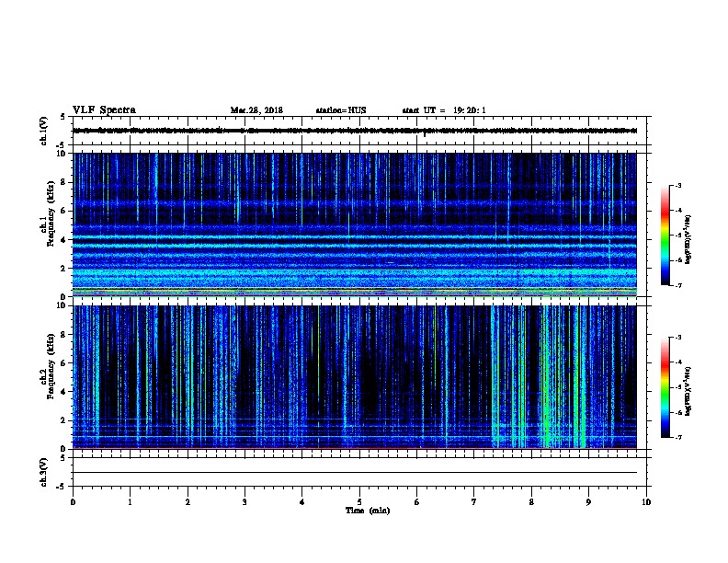The image size is (728, 563).
Task: Click the "4" kHz tick on ch.2 axis
Action: (63, 392)
